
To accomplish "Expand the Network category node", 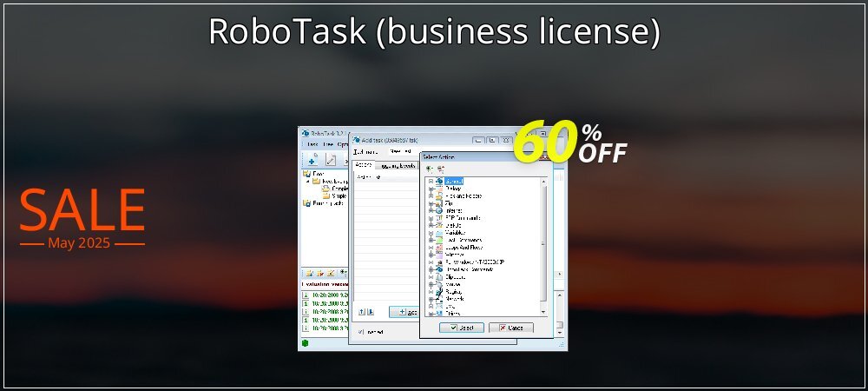I will pyautogui.click(x=431, y=299).
